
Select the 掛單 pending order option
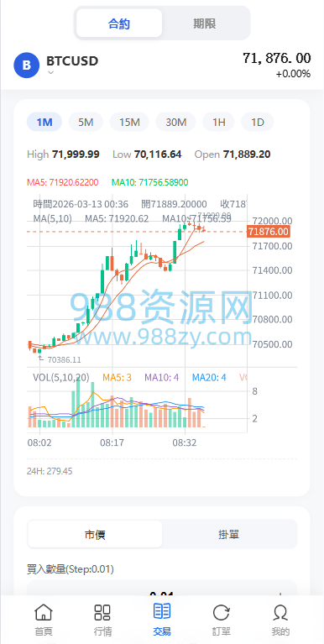tap(228, 534)
